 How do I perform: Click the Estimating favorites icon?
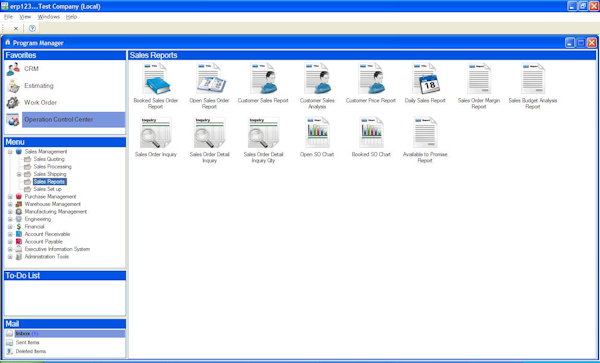coord(13,86)
